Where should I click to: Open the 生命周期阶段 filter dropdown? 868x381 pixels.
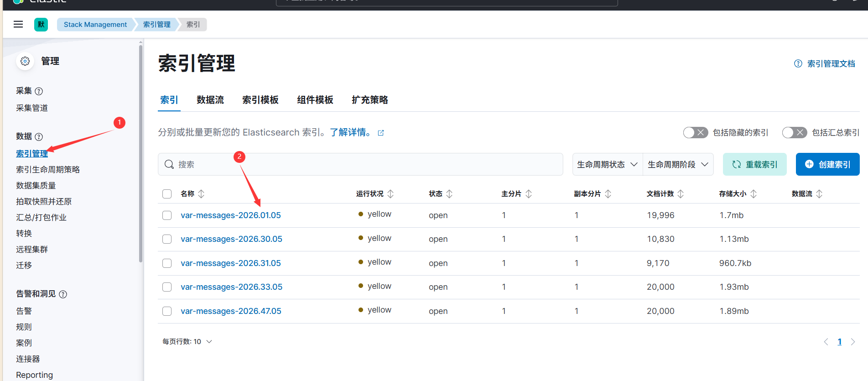coord(678,164)
